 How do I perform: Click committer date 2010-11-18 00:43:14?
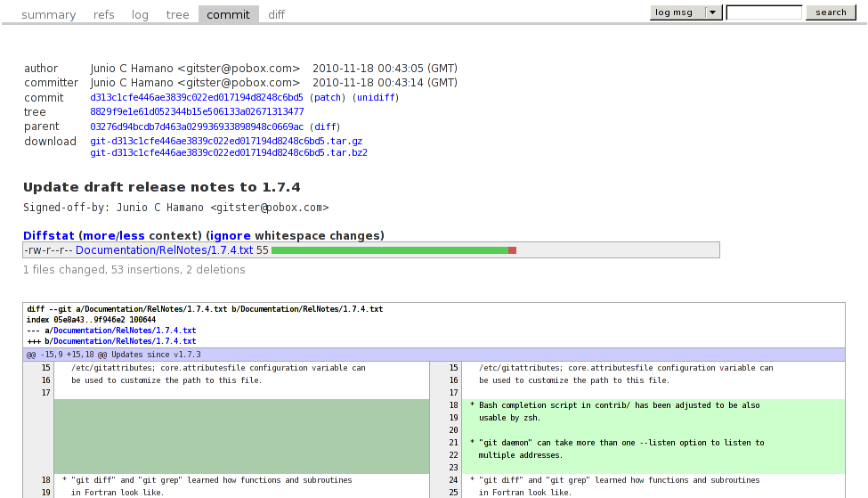tap(385, 83)
